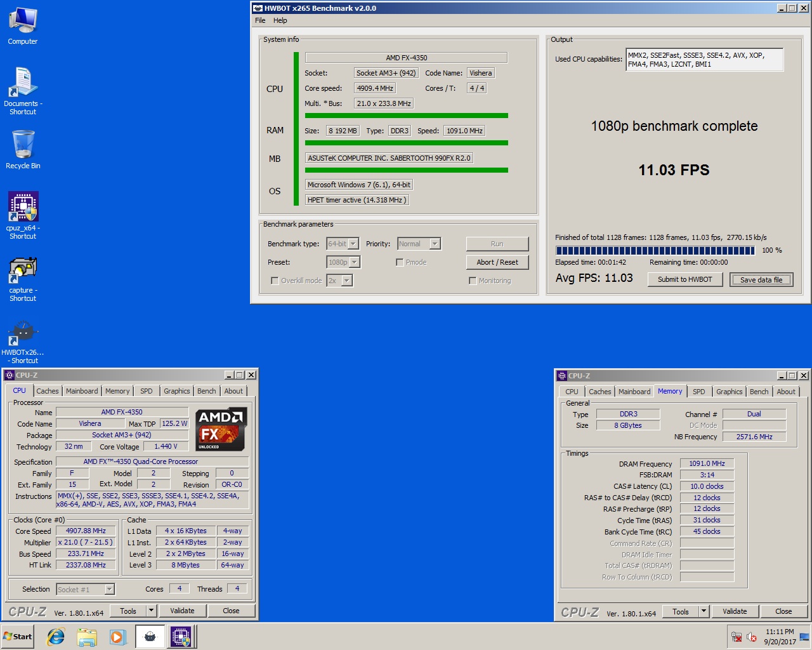Viewport: 812px width, 650px height.
Task: Open the Start menu
Action: click(18, 637)
